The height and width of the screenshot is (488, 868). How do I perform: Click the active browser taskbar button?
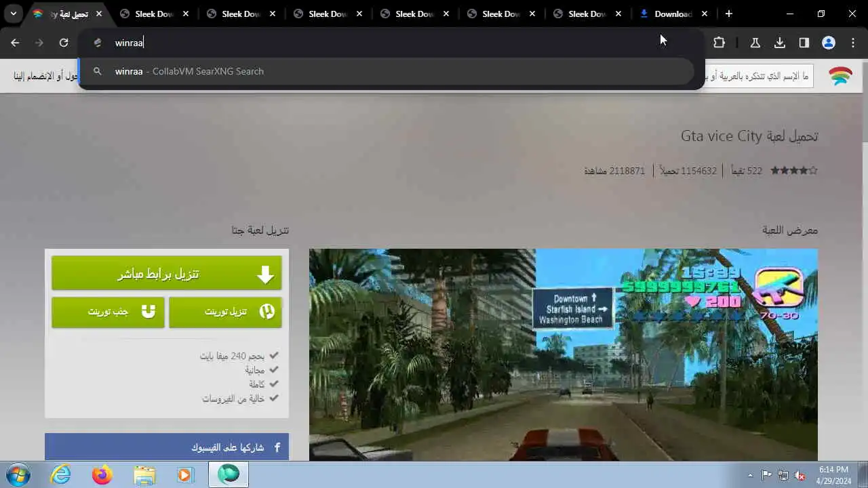(229, 475)
